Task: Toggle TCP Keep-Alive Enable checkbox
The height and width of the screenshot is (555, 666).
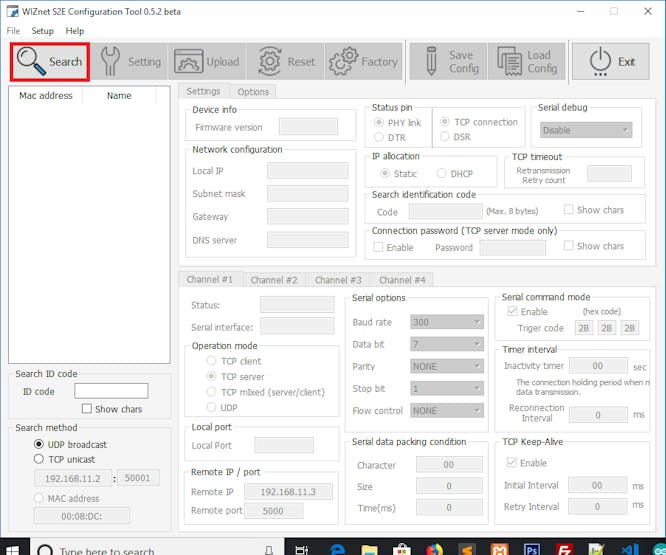Action: tap(512, 462)
